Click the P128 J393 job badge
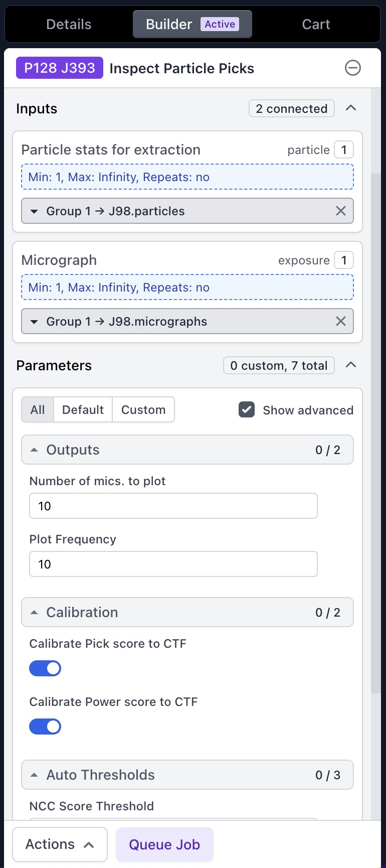Image resolution: width=386 pixels, height=868 pixels. coord(60,68)
